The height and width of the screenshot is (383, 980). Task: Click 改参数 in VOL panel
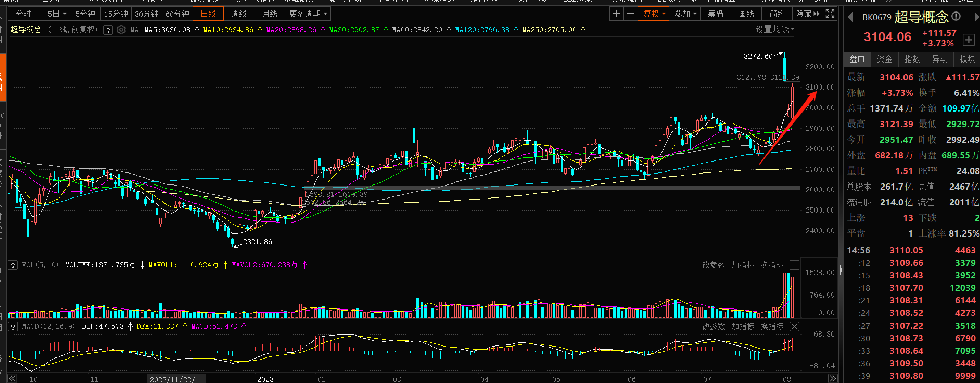(x=714, y=265)
